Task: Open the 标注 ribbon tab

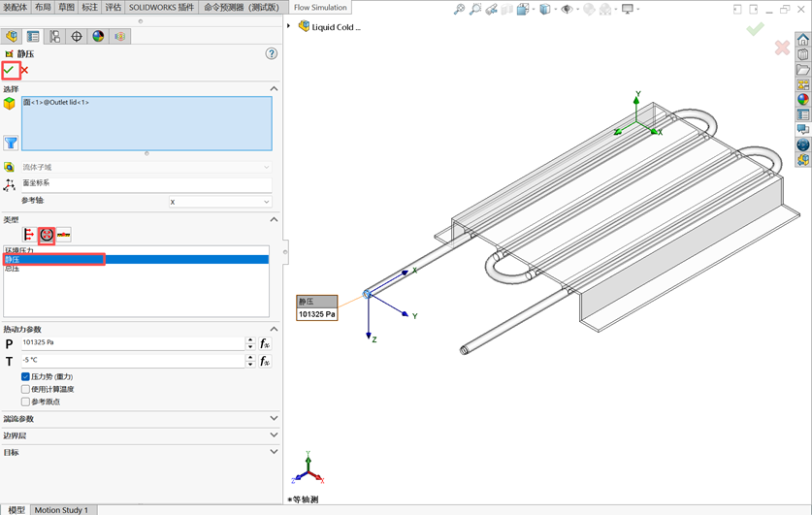Action: (x=89, y=7)
